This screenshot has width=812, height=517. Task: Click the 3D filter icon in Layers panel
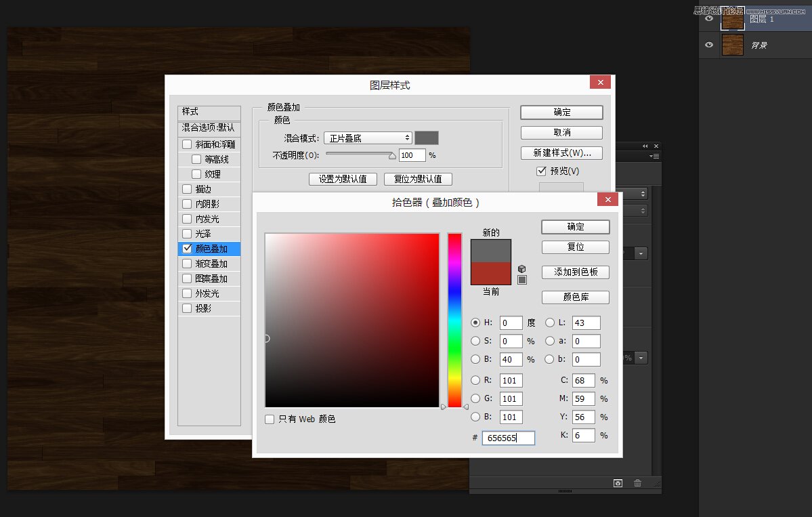click(618, 483)
